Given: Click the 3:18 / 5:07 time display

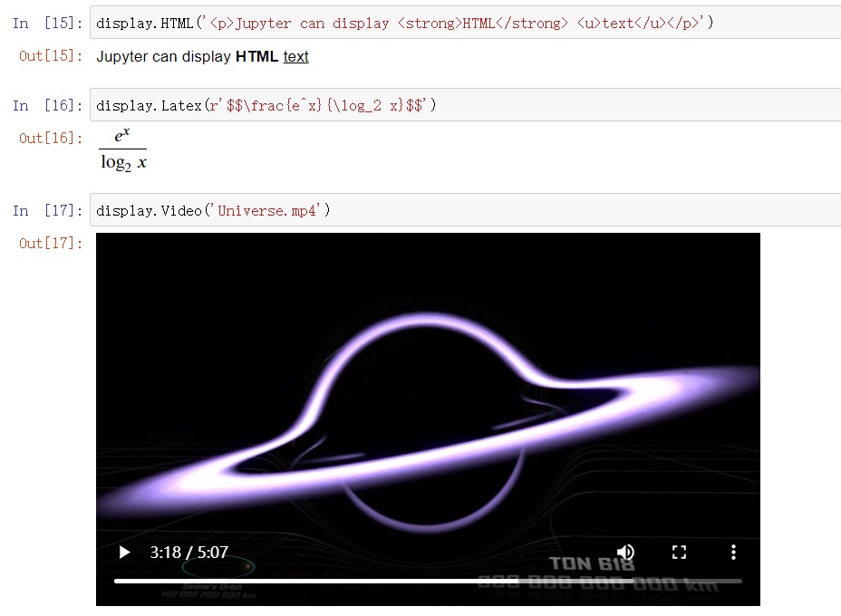Looking at the screenshot, I should (x=188, y=553).
